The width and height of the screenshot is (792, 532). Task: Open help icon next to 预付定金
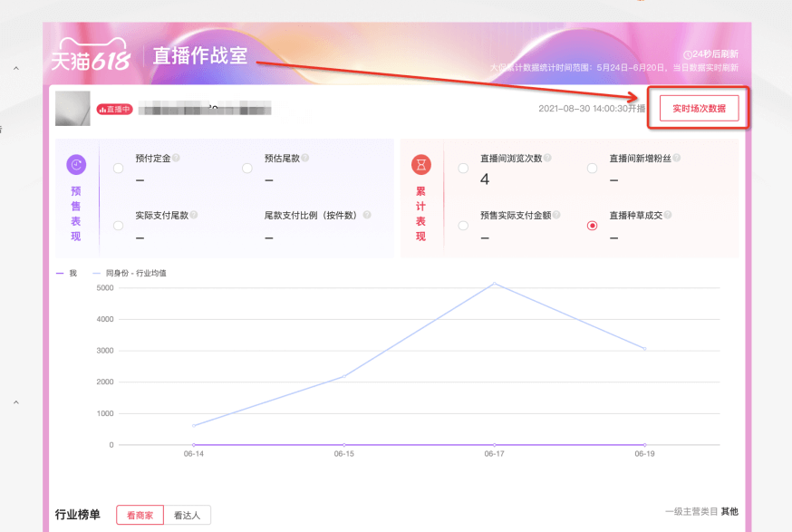[x=176, y=158]
